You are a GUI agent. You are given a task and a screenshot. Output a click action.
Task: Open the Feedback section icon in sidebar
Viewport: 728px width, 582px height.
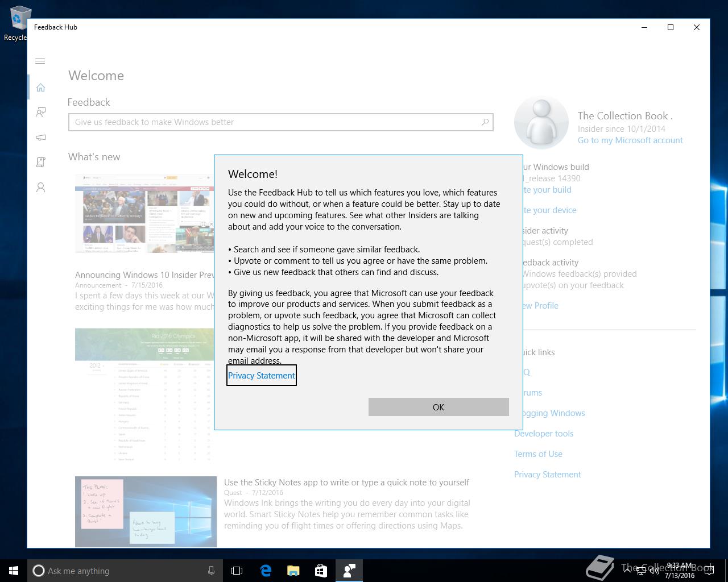40,113
